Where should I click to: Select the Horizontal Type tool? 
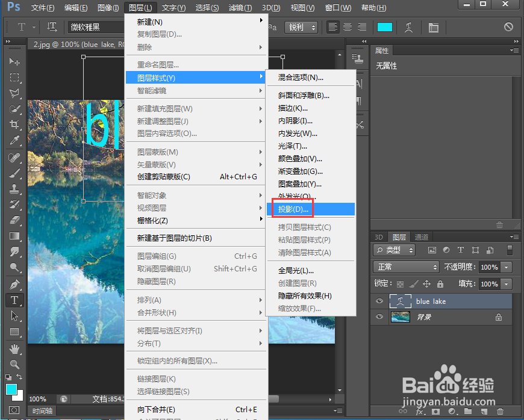pos(14,300)
